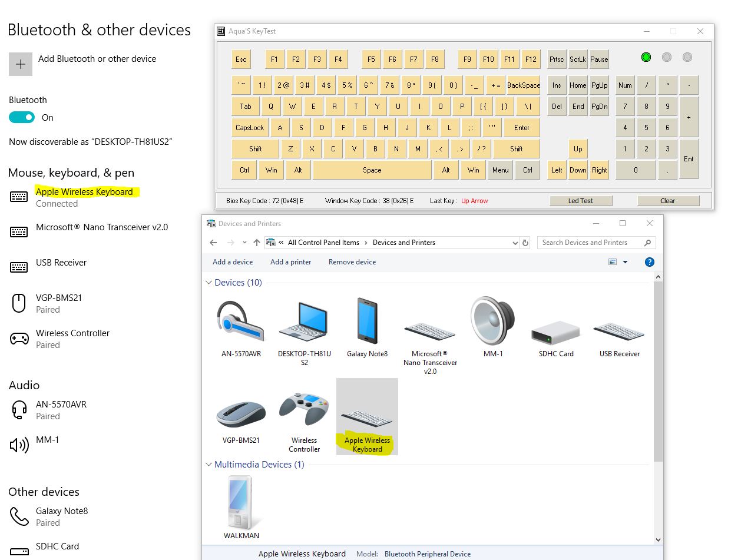Click the VGP-BMS21 mouse icon in settings
This screenshot has width=751, height=560.
19,303
